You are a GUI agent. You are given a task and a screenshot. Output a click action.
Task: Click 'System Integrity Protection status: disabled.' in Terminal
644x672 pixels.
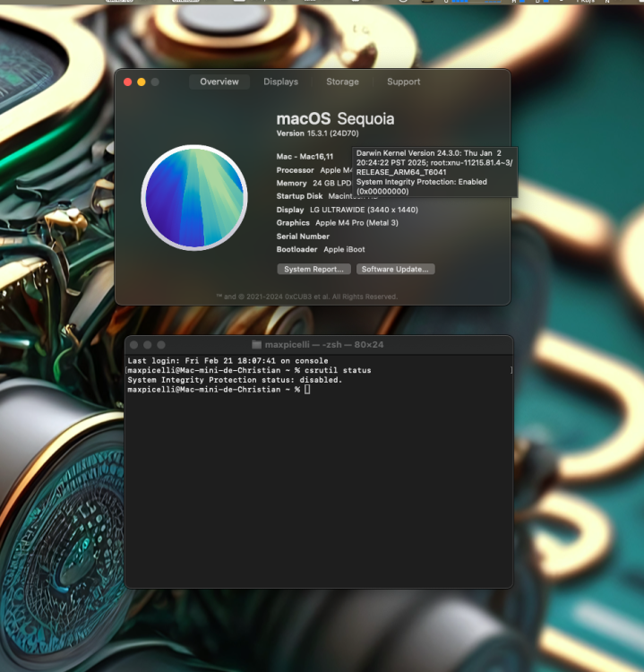pyautogui.click(x=235, y=380)
